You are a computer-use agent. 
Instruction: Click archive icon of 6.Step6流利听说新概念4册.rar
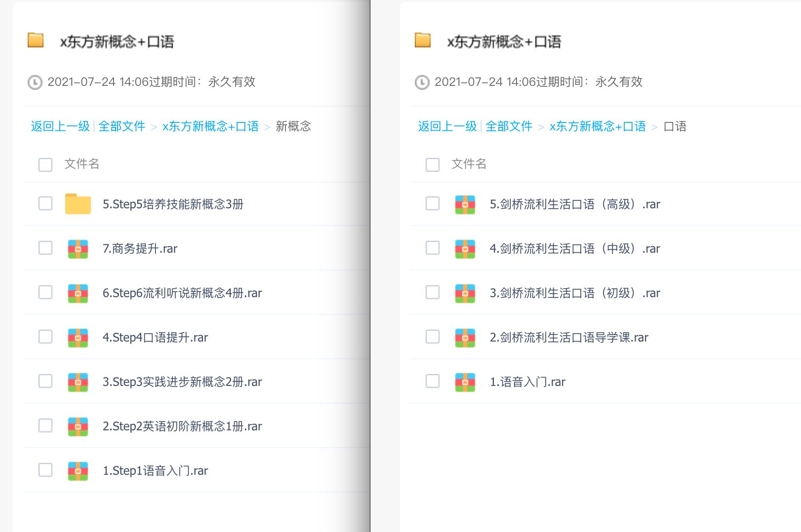pyautogui.click(x=78, y=293)
